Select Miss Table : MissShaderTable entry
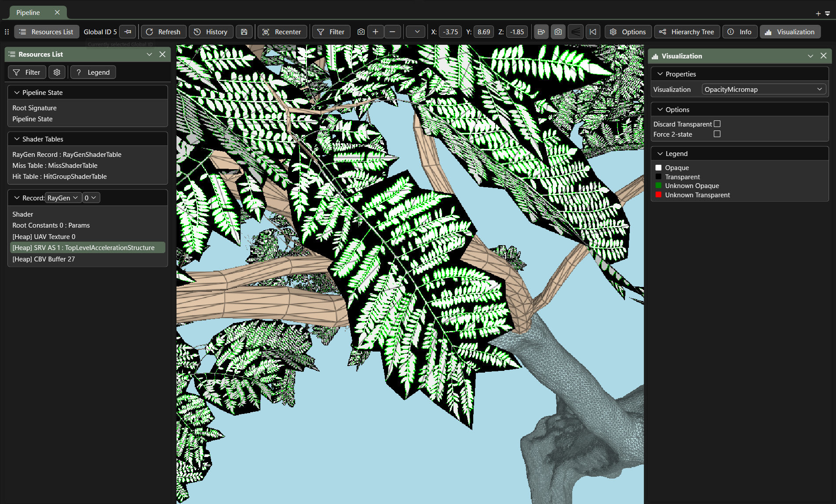Image resolution: width=836 pixels, height=504 pixels. pos(55,165)
